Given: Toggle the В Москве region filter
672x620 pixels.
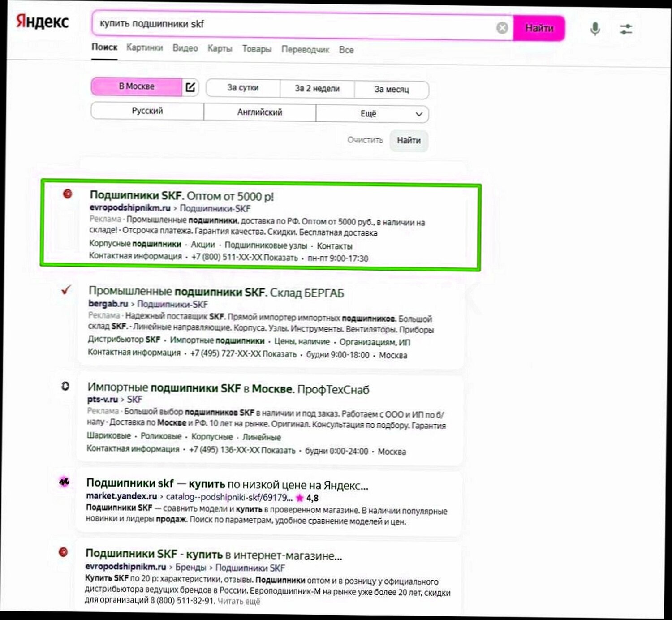Looking at the screenshot, I should pos(137,86).
